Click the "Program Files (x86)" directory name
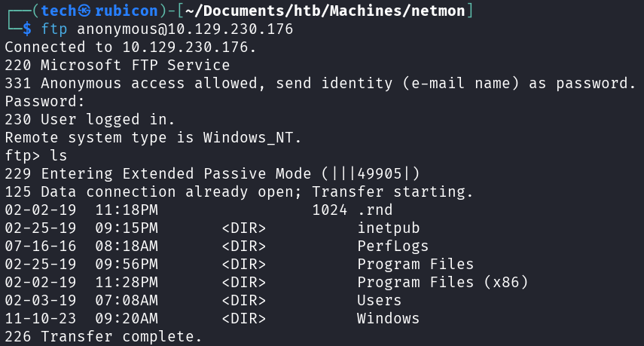This screenshot has height=346, width=644. click(442, 282)
